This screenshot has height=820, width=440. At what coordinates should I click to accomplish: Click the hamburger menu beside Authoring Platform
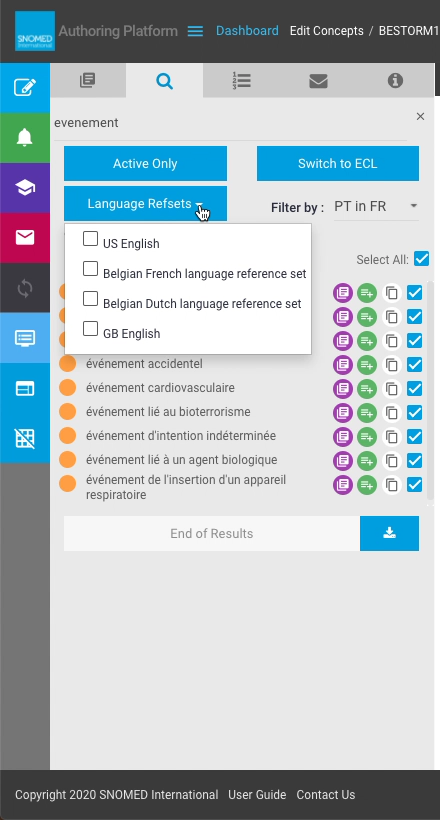[195, 31]
